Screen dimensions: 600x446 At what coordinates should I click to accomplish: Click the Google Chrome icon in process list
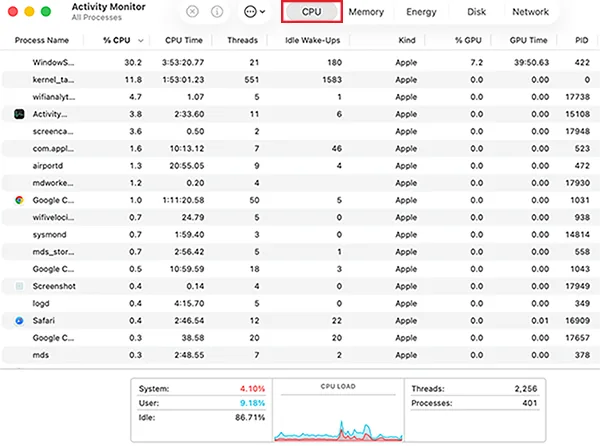coord(19,200)
